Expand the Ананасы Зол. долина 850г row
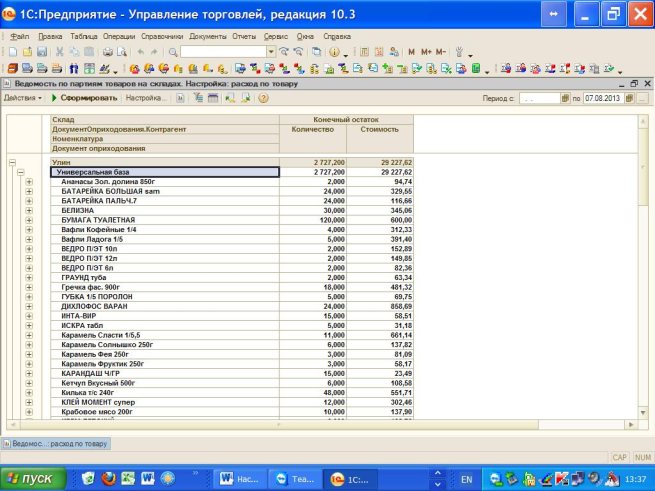The width and height of the screenshot is (655, 491). coord(29,182)
